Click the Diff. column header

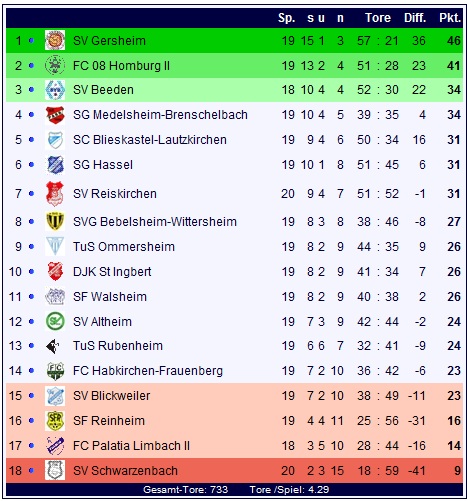pyautogui.click(x=415, y=18)
